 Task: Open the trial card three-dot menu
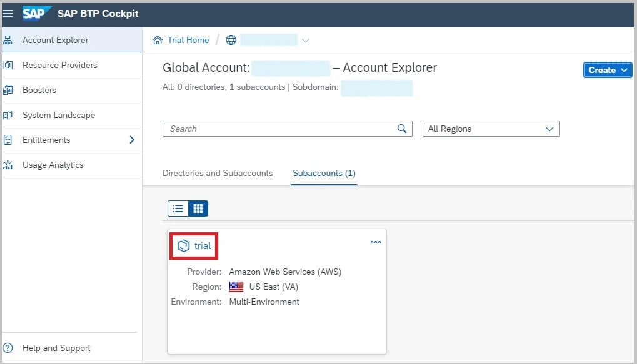point(376,242)
